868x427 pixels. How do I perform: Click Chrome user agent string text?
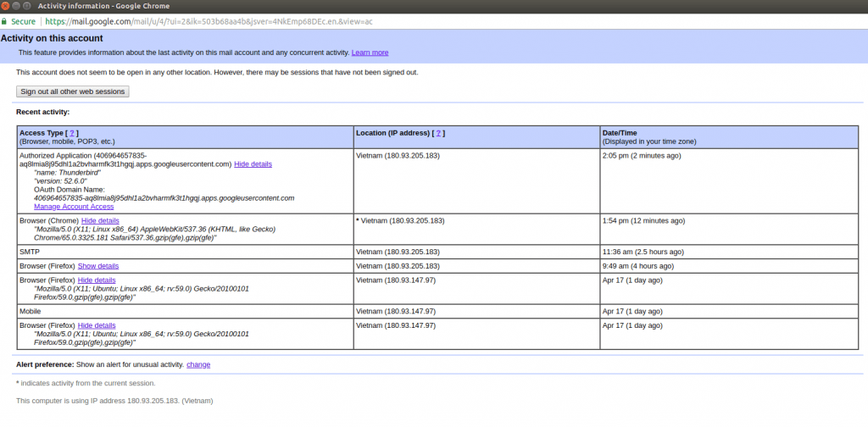(154, 233)
